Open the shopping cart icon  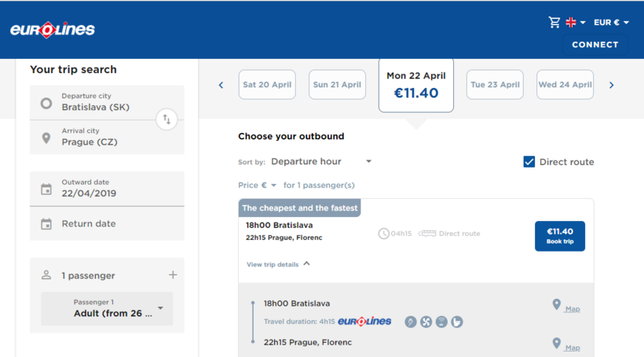point(554,22)
